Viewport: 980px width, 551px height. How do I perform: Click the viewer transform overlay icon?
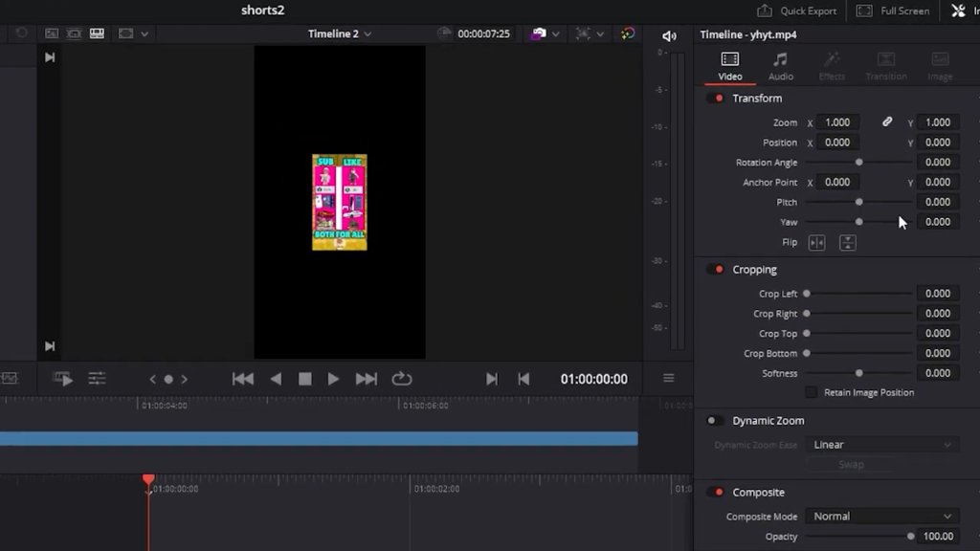(x=583, y=33)
